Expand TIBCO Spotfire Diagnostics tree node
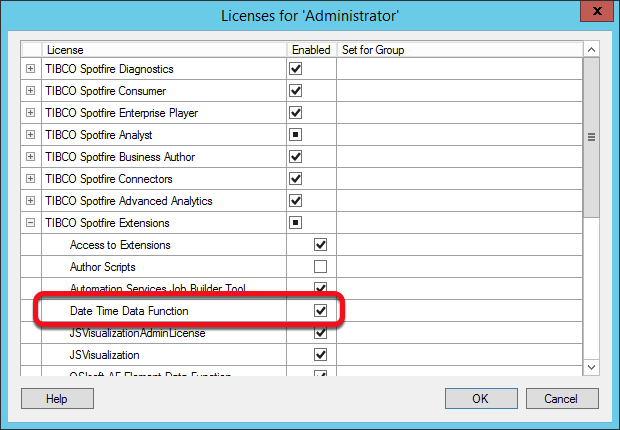620x430 pixels. (x=30, y=69)
